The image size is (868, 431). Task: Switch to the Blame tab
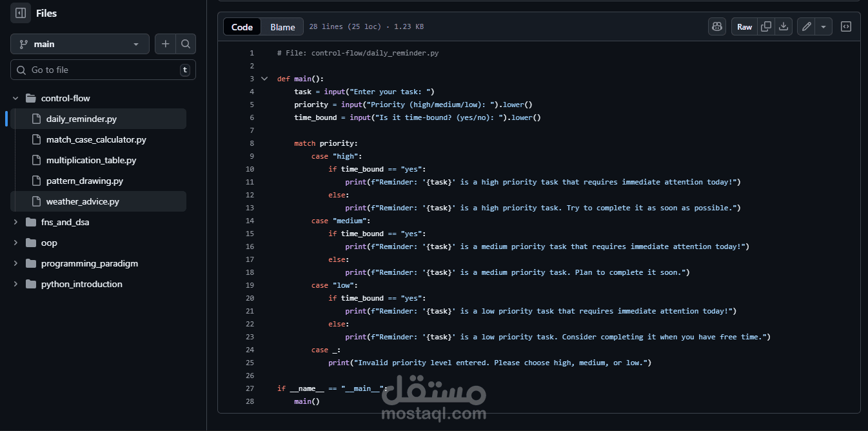tap(282, 26)
